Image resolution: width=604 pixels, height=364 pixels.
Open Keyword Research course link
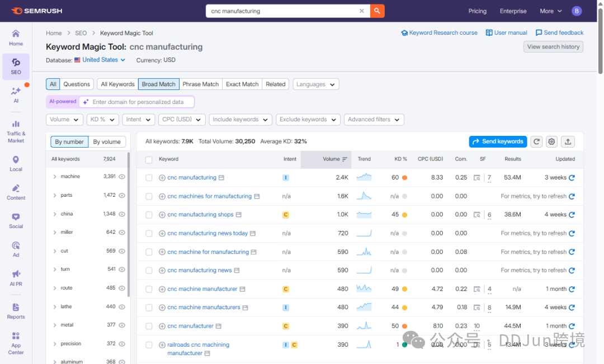439,33
